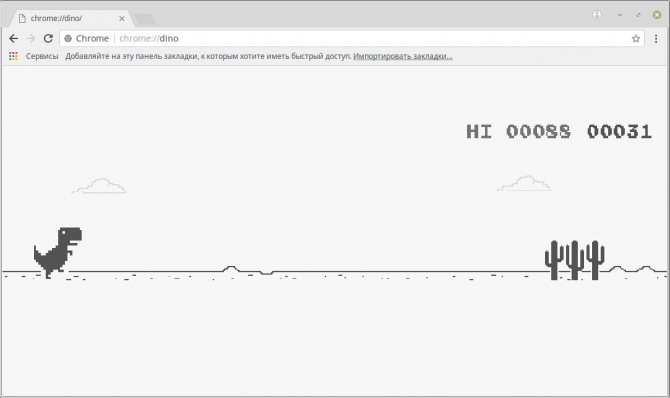Open a new tab
The width and height of the screenshot is (670, 398).
tap(144, 19)
